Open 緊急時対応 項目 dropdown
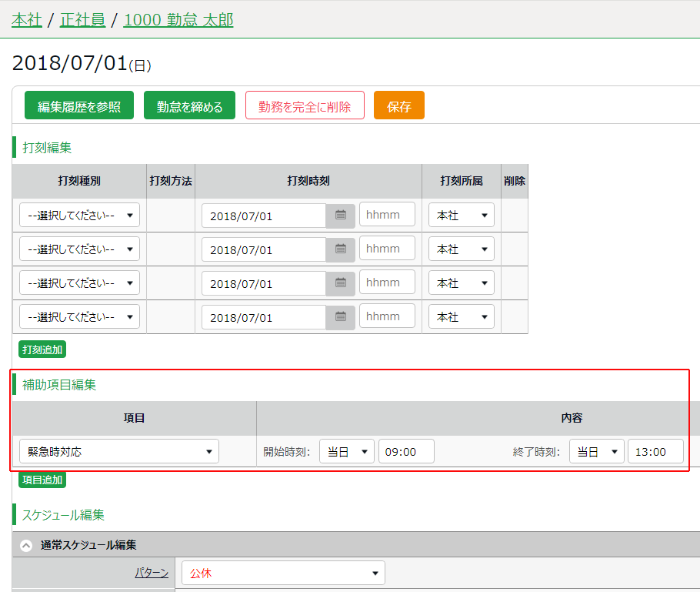Screen dimensions: 700x592 point(119,451)
